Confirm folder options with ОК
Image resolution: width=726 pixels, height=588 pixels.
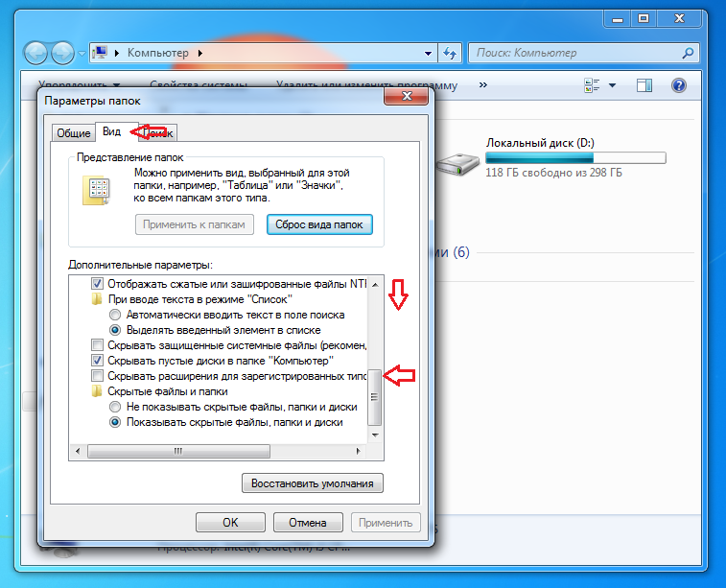[x=230, y=523]
